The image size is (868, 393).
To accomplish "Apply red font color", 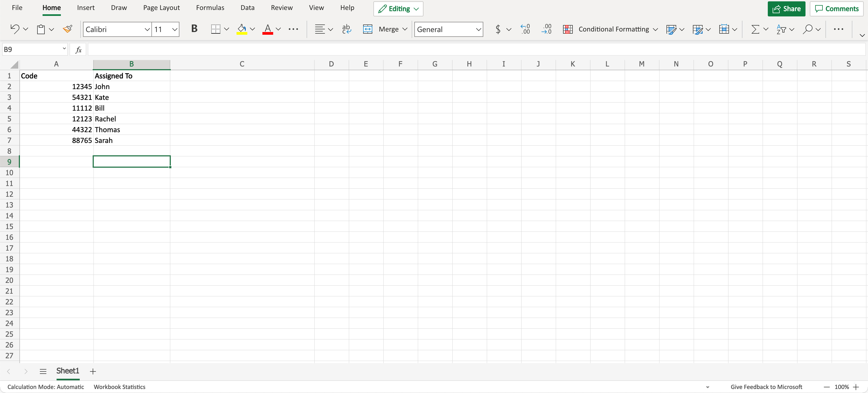I will [268, 29].
